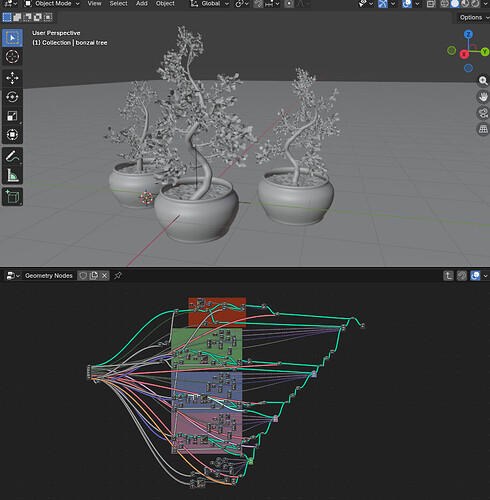Open the View menu
The width and height of the screenshot is (490, 500).
[x=94, y=4]
